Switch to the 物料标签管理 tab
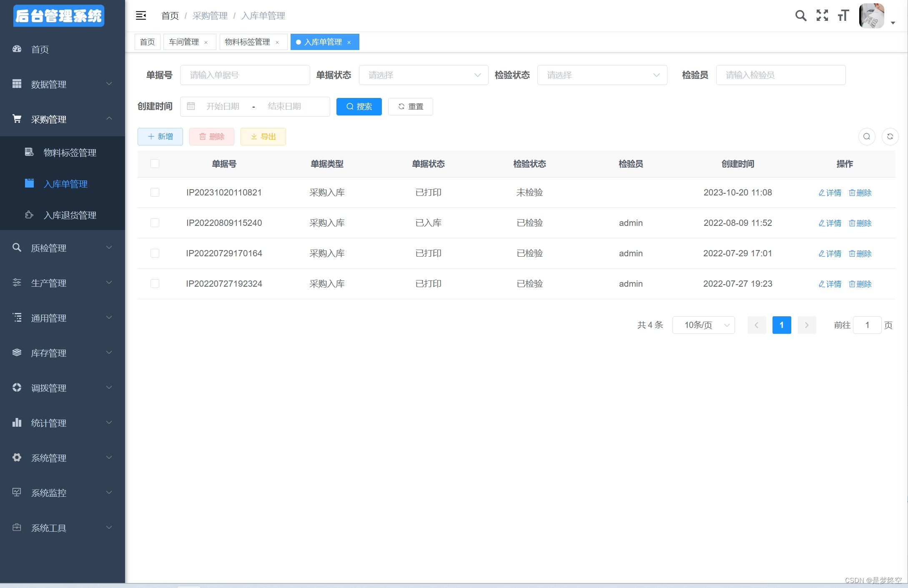 [247, 42]
